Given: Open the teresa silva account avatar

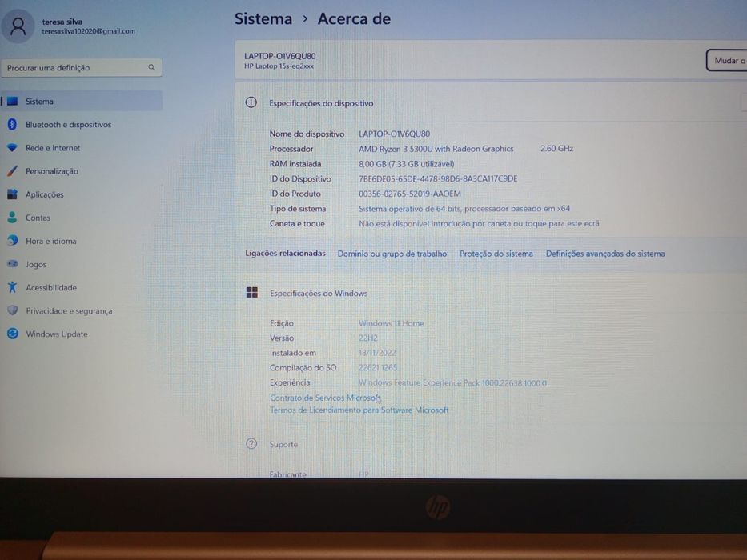Looking at the screenshot, I should (18, 26).
